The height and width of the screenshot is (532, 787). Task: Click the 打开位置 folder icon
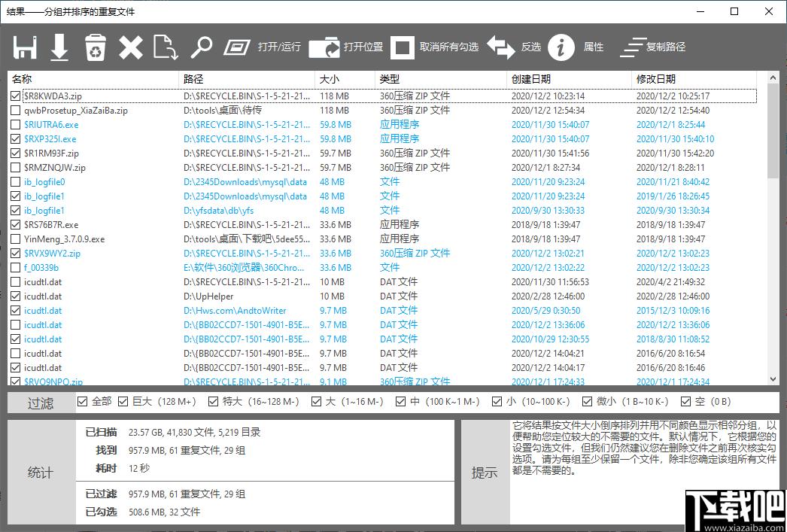(324, 47)
